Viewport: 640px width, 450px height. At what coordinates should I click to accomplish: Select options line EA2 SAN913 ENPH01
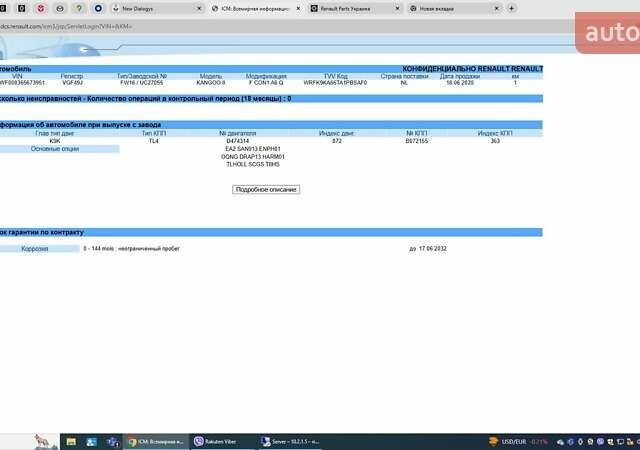click(x=253, y=149)
